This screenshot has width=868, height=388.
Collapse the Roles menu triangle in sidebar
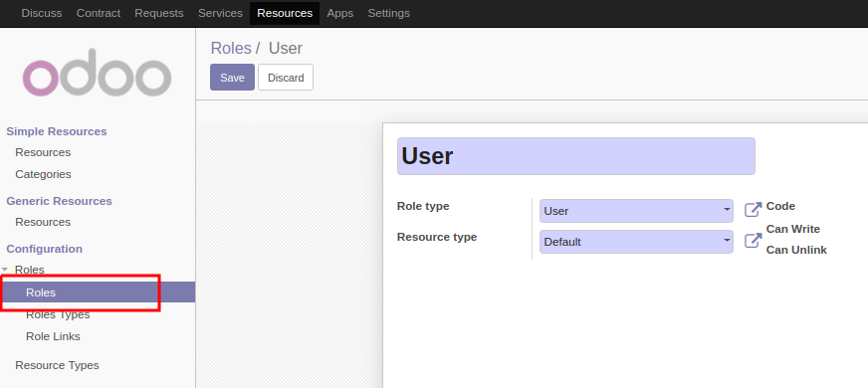pos(5,270)
